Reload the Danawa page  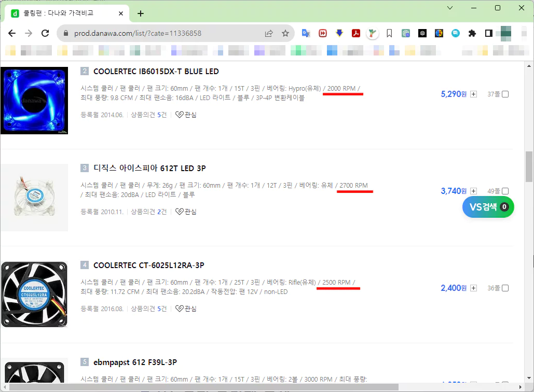(x=45, y=33)
